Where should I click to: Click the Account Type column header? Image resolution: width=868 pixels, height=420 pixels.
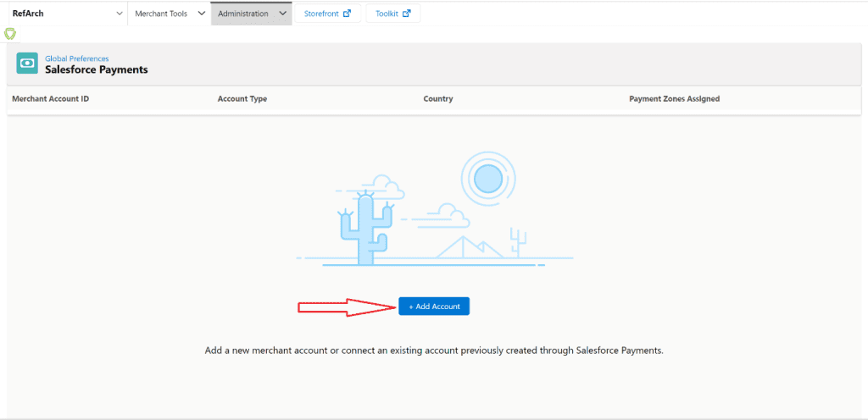pyautogui.click(x=242, y=99)
